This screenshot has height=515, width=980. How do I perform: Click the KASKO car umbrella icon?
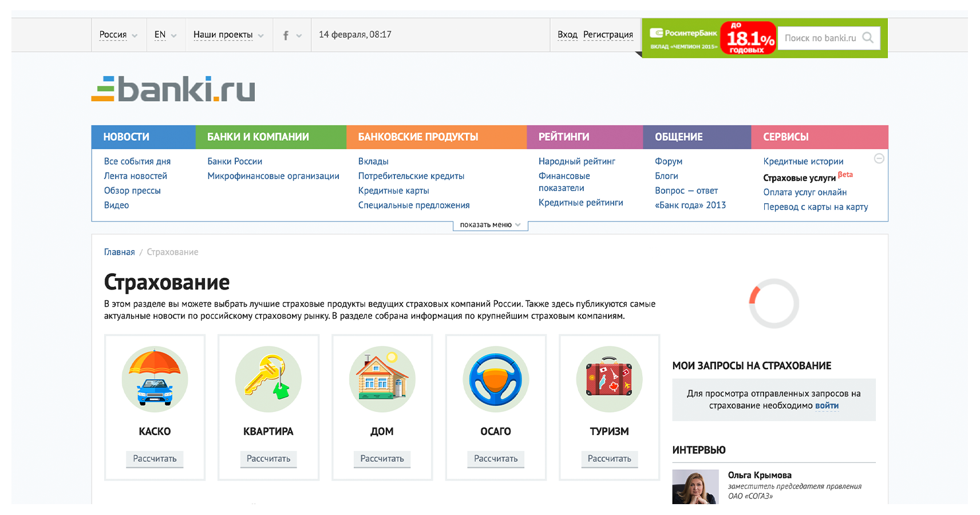tap(155, 379)
